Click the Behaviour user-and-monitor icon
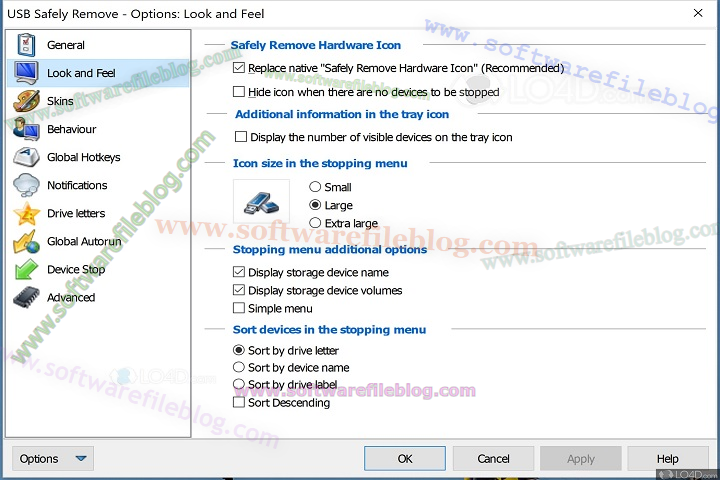The width and height of the screenshot is (720, 480). 26,129
